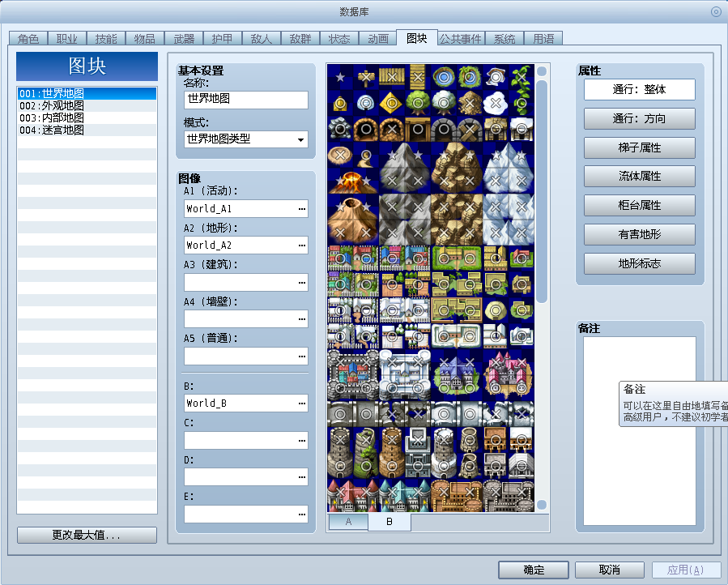Choose 004:迷宫地图 from the list

tap(87, 130)
